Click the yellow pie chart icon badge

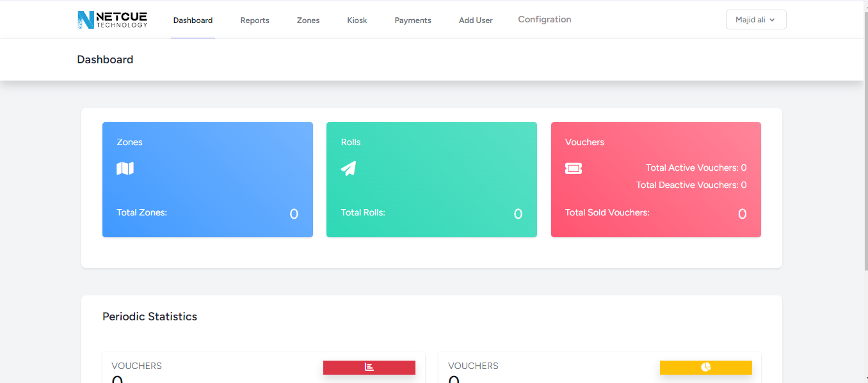(x=705, y=367)
